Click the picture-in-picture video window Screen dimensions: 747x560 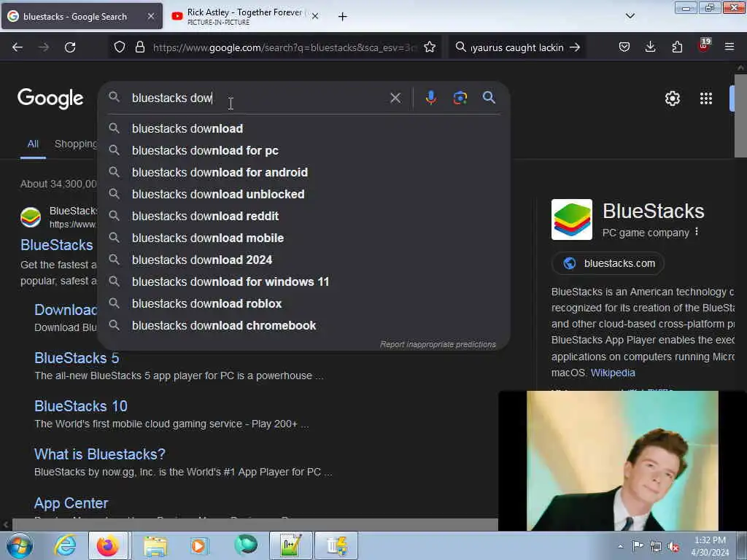click(622, 461)
